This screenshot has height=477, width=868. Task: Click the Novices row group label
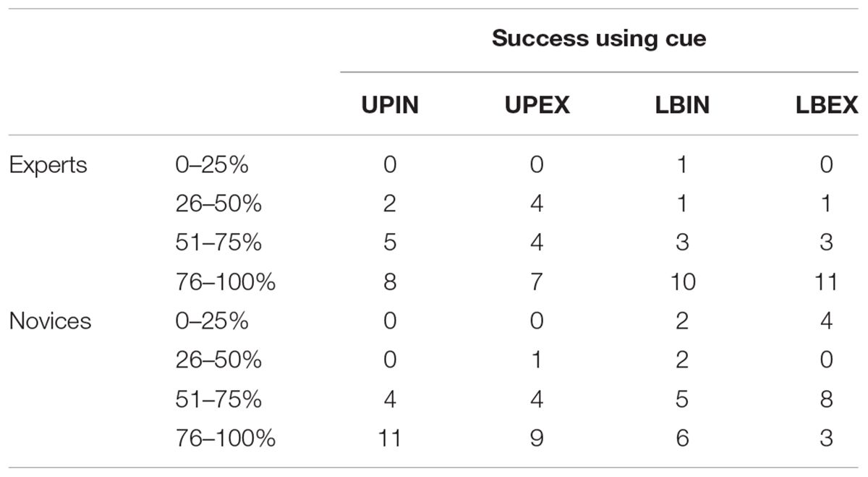50,321
